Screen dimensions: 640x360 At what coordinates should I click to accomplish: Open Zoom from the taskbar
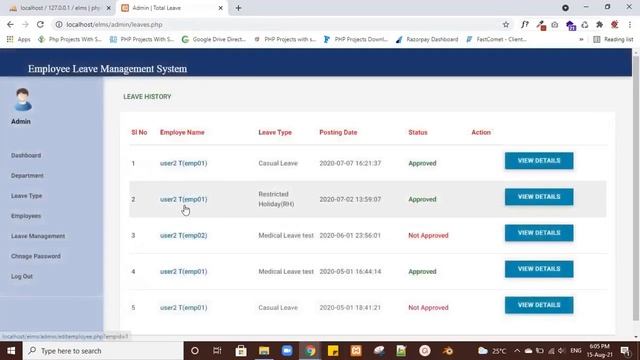click(287, 351)
